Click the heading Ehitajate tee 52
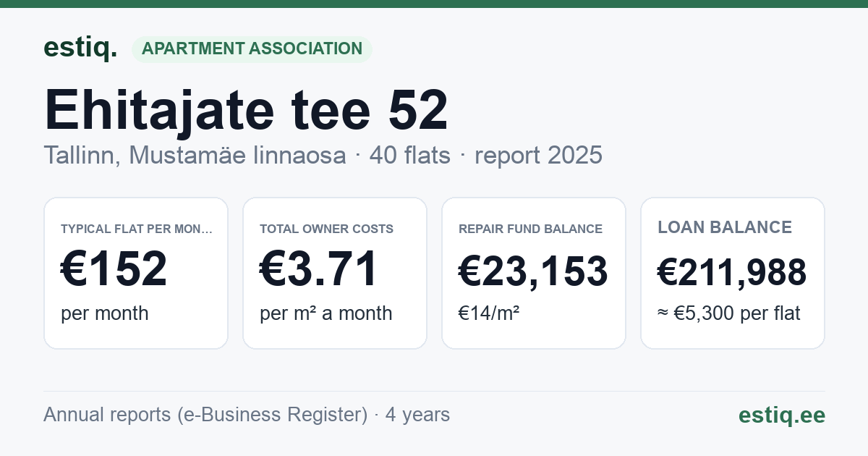Viewport: 868px width, 456px height. click(246, 110)
